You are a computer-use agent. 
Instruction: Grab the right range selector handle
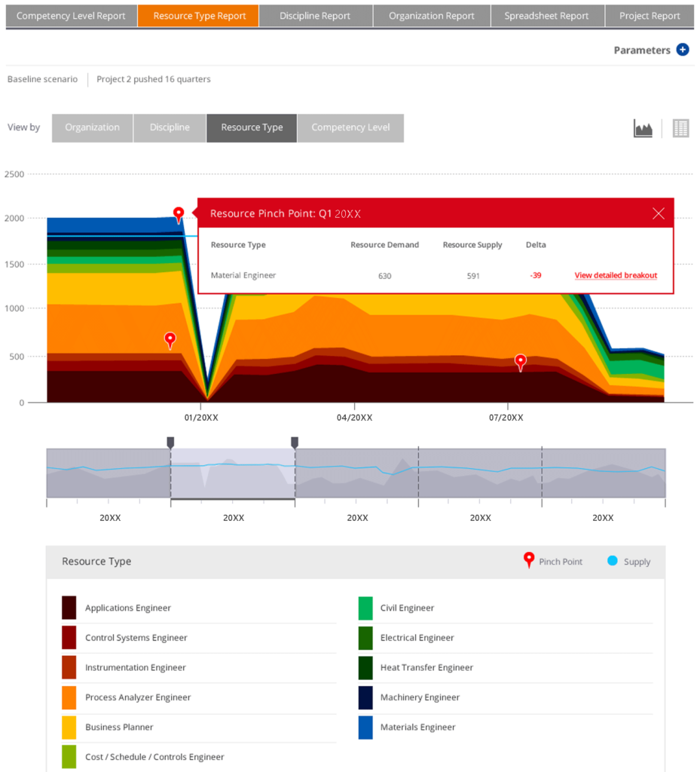pyautogui.click(x=295, y=443)
